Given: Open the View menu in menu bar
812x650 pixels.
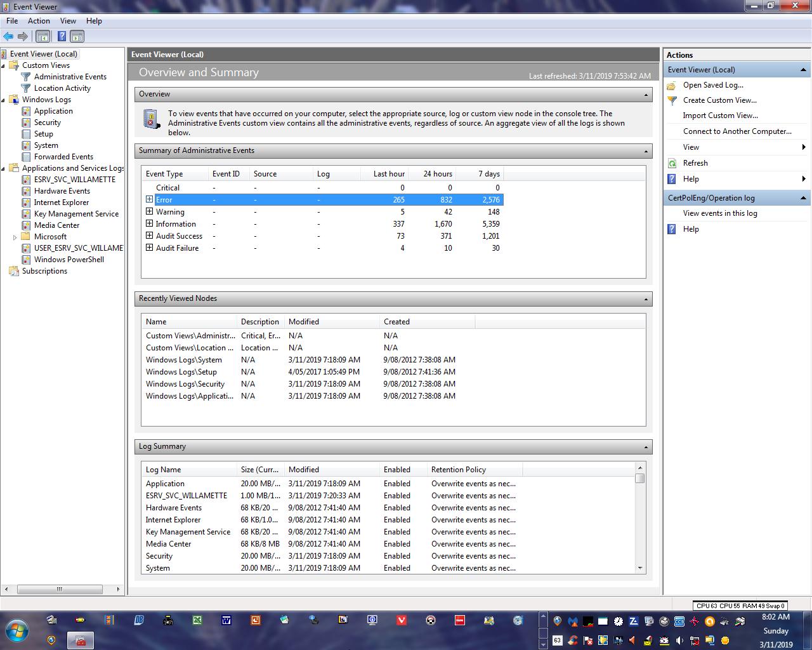Looking at the screenshot, I should tap(68, 21).
